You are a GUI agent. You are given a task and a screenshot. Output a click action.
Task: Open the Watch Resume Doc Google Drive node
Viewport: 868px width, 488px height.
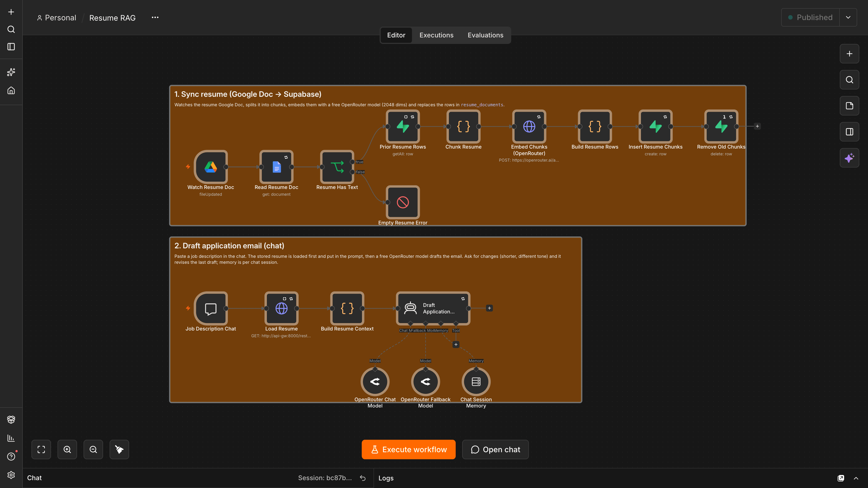tap(210, 167)
